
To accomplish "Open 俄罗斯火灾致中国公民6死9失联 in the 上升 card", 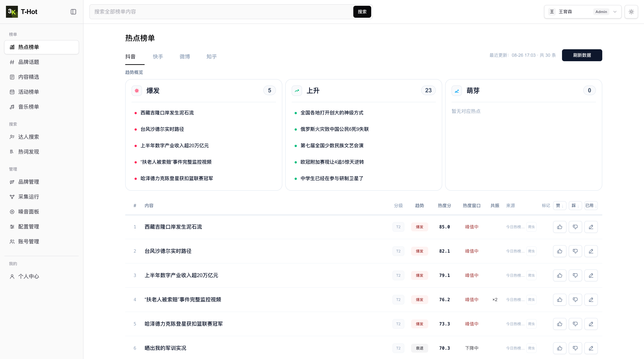I will [x=334, y=129].
